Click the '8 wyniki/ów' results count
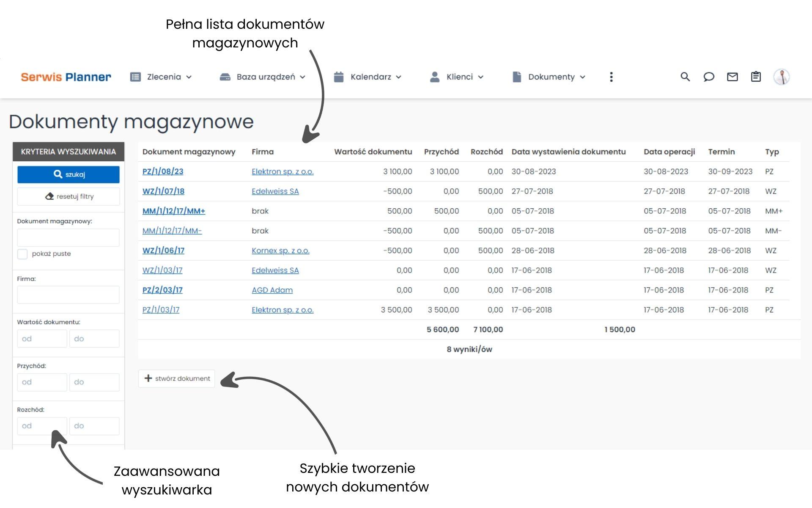 point(469,349)
